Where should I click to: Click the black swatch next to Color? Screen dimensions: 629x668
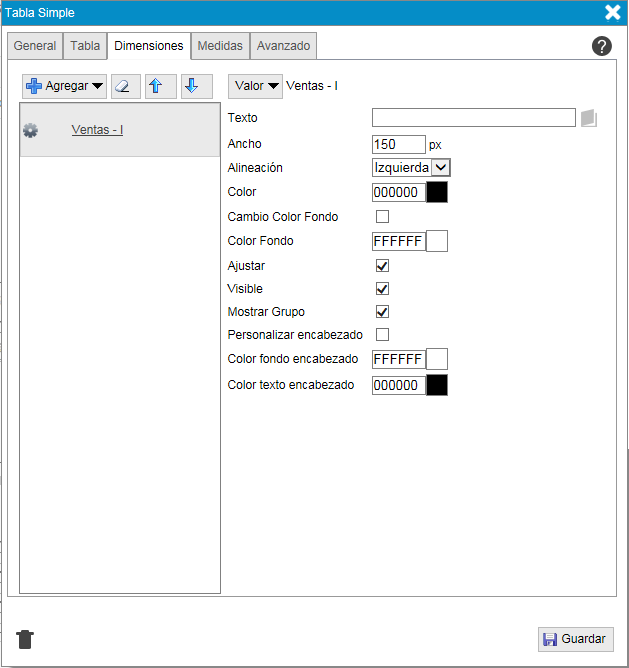(437, 192)
